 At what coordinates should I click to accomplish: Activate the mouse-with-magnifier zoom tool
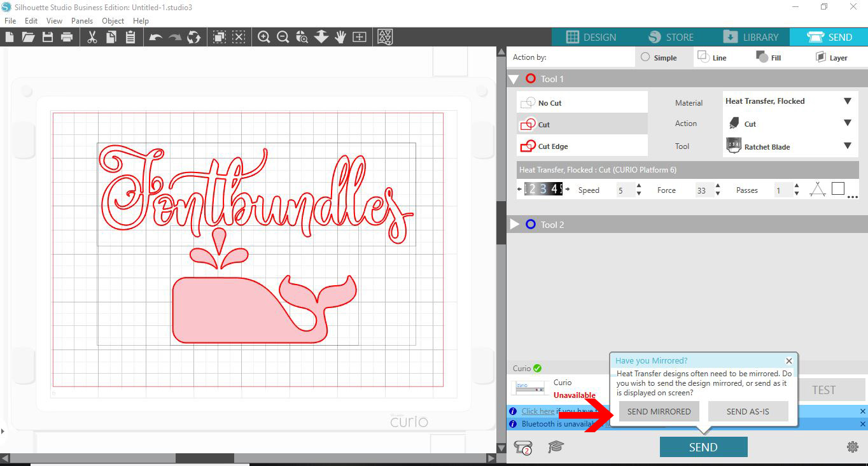tap(302, 37)
